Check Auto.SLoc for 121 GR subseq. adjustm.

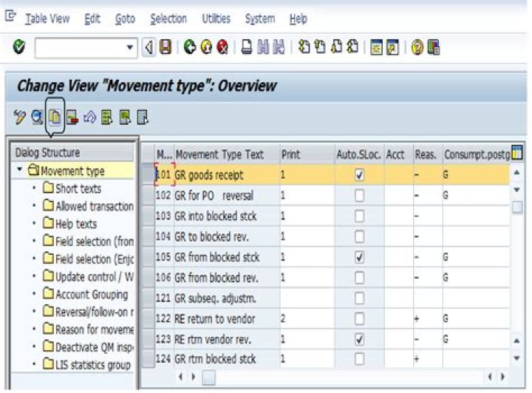pyautogui.click(x=359, y=298)
